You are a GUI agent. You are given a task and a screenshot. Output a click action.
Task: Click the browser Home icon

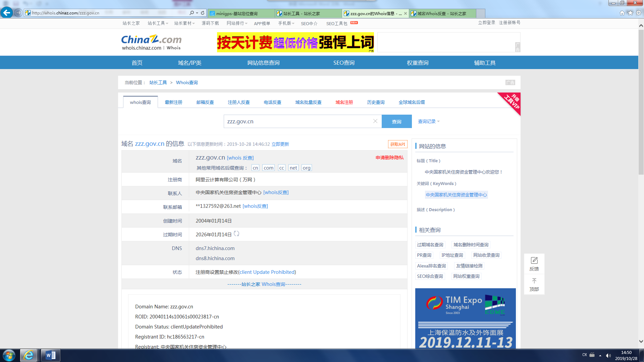click(x=622, y=13)
